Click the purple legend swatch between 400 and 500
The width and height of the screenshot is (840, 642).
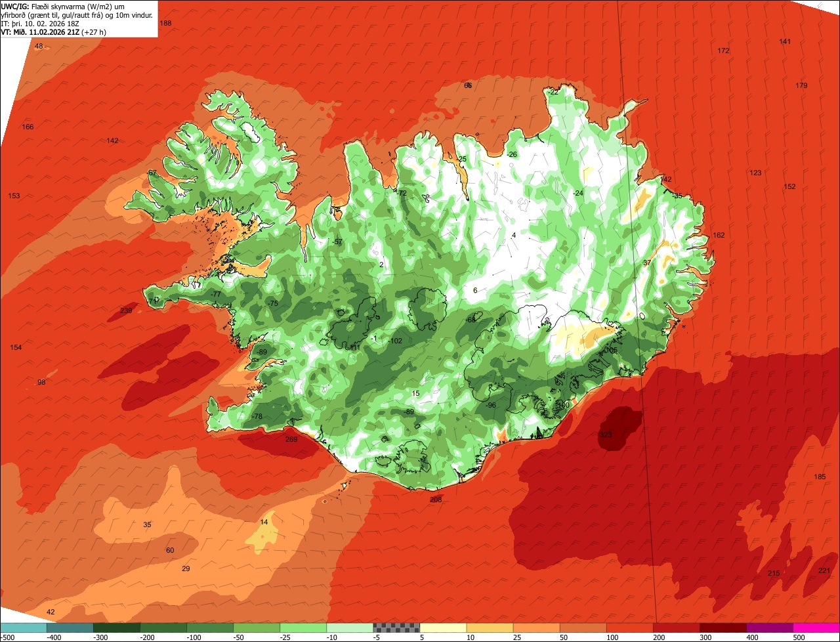tap(769, 628)
